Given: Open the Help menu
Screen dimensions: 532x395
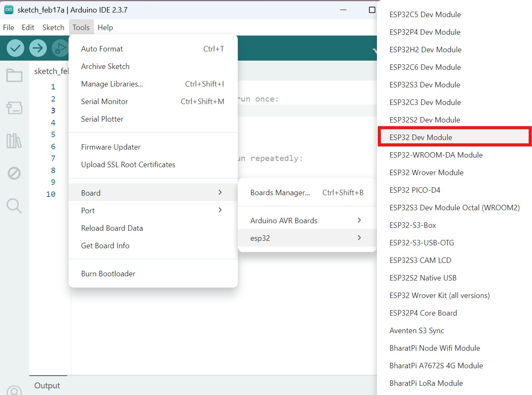Looking at the screenshot, I should click(105, 28).
